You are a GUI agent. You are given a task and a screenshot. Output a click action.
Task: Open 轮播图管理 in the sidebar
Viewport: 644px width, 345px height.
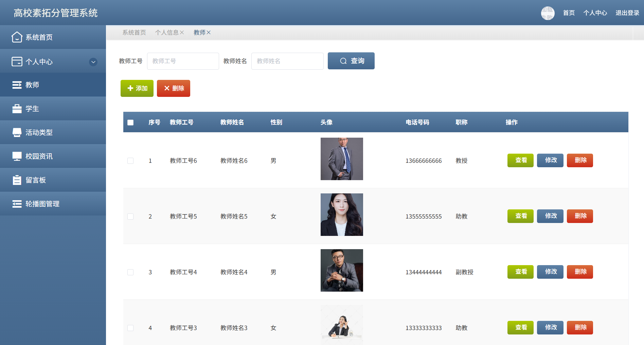tap(53, 204)
